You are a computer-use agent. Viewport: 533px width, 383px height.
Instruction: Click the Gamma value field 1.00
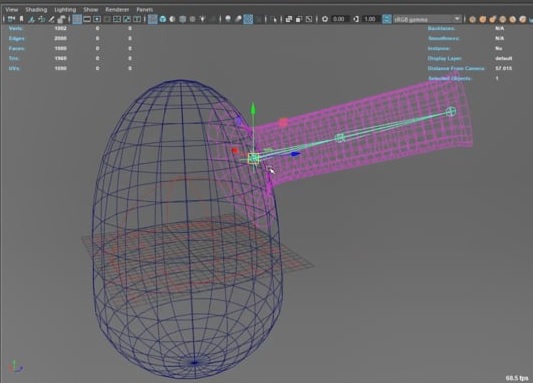[370, 19]
